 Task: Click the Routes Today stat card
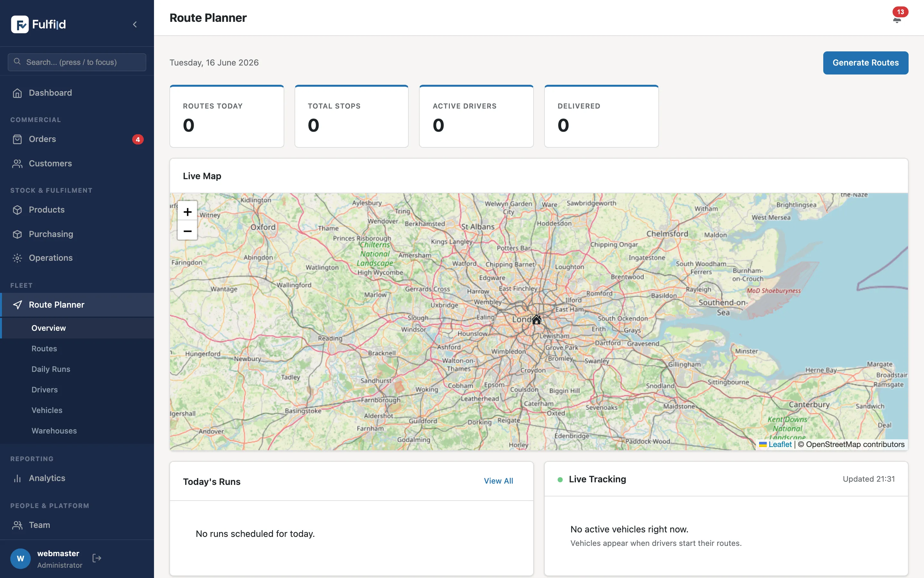coord(227,116)
